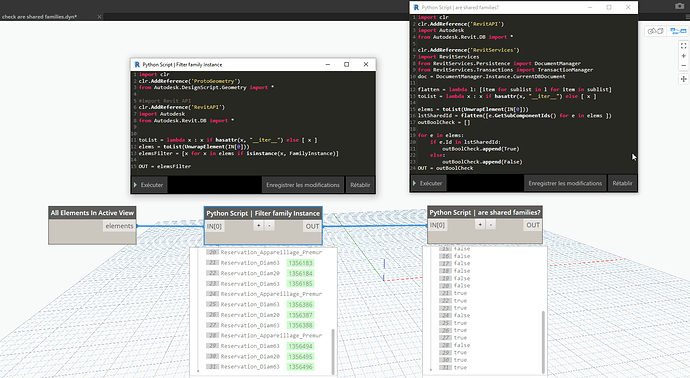The height and width of the screenshot is (378, 690).
Task: Minimize the 'are shared families?' script window
Action: (590, 7)
